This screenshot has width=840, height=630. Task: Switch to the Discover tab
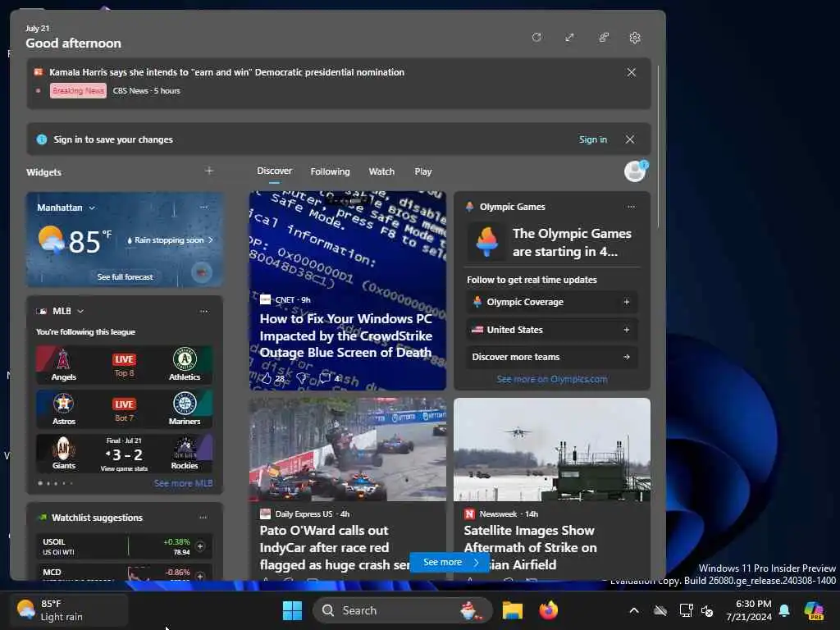coord(274,171)
